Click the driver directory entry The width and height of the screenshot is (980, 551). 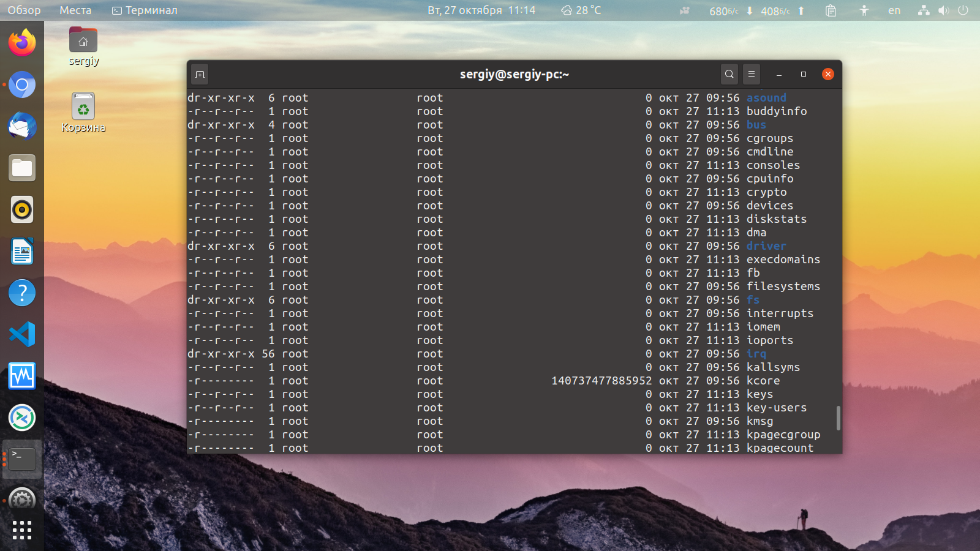[x=766, y=246]
